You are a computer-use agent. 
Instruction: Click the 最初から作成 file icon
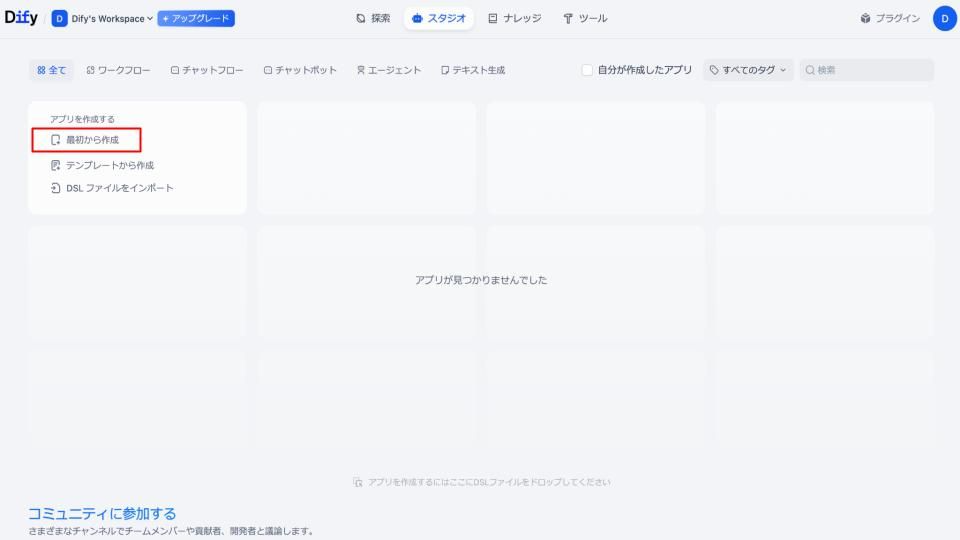56,140
